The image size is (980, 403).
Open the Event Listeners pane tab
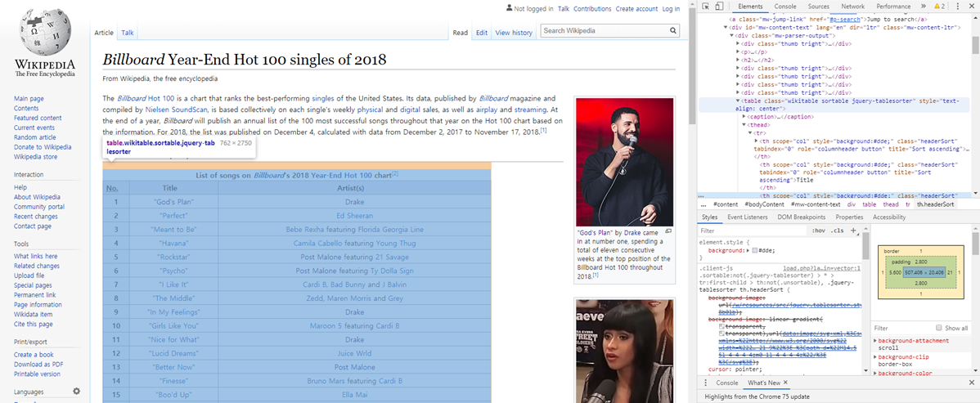pos(748,217)
